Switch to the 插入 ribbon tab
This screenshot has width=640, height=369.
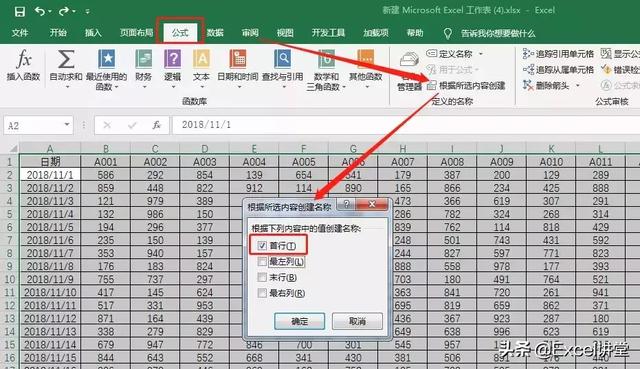(93, 33)
